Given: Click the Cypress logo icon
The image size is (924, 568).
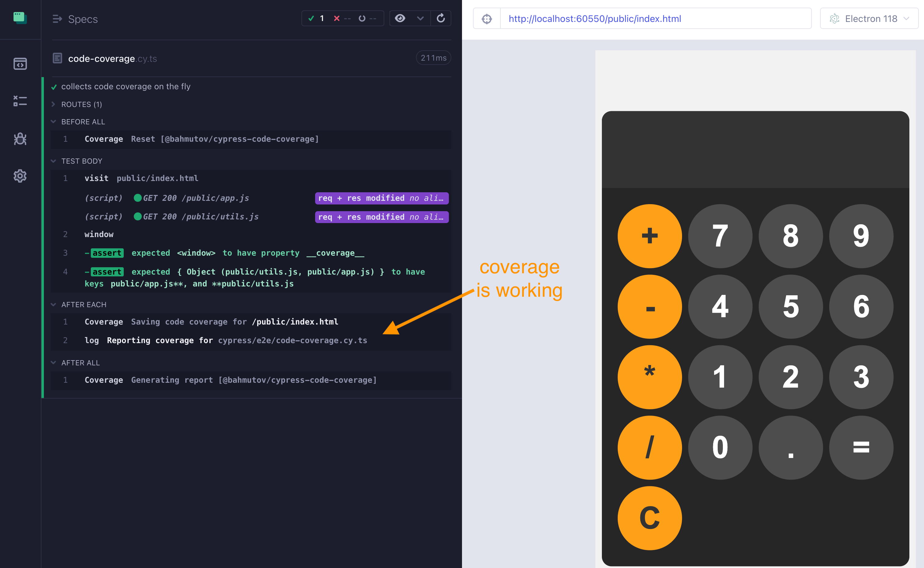Looking at the screenshot, I should (20, 18).
